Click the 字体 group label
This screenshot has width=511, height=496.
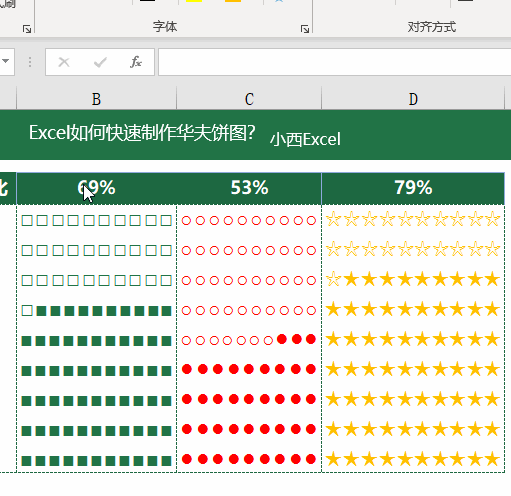click(x=165, y=27)
